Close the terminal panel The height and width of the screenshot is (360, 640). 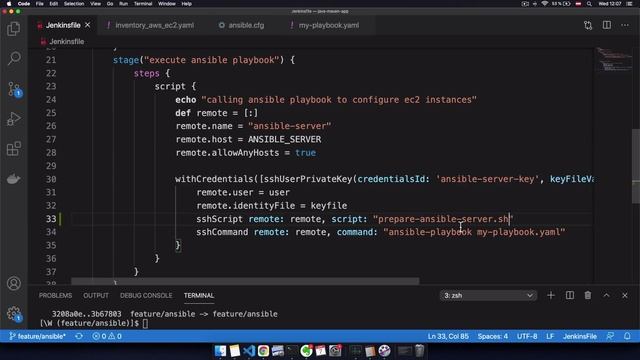click(625, 295)
